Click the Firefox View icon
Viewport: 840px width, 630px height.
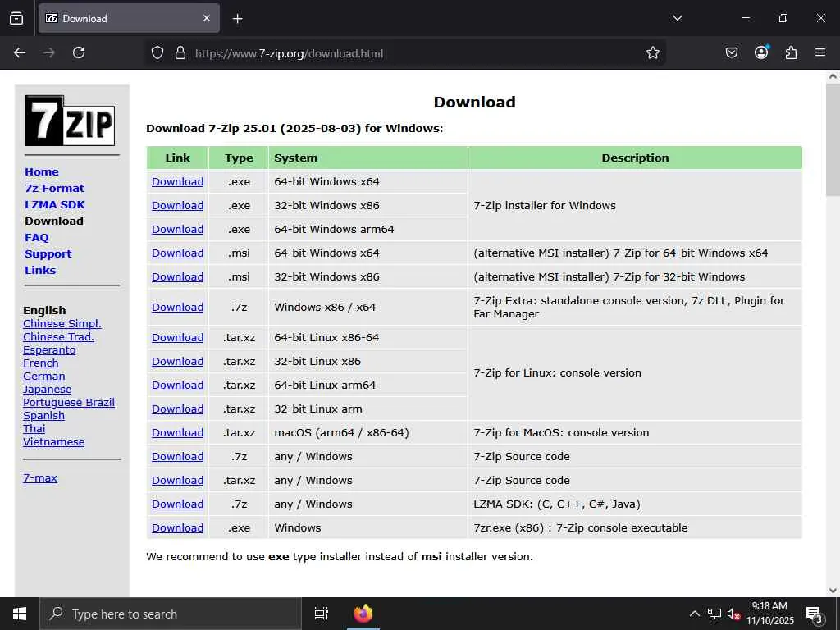pos(16,18)
